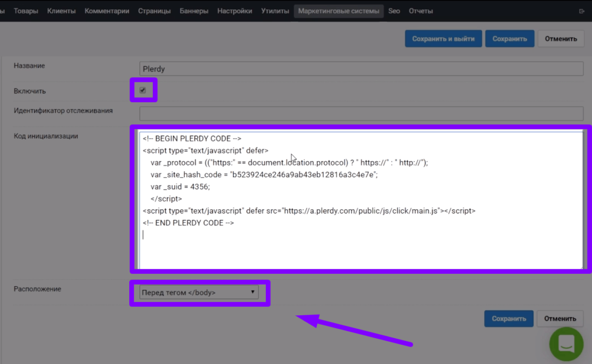Screen dimensions: 592x364
Task: Click the bottom Отменить button
Action: click(x=560, y=319)
